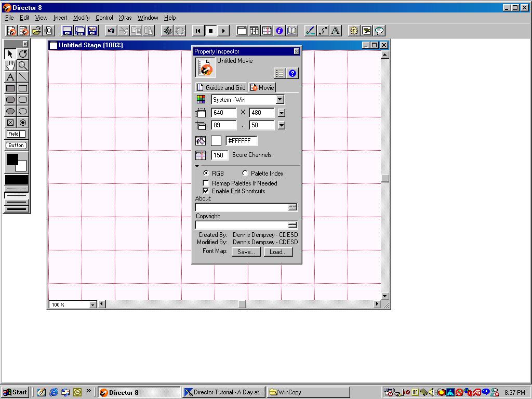Switch to the Movie tab

(x=262, y=87)
